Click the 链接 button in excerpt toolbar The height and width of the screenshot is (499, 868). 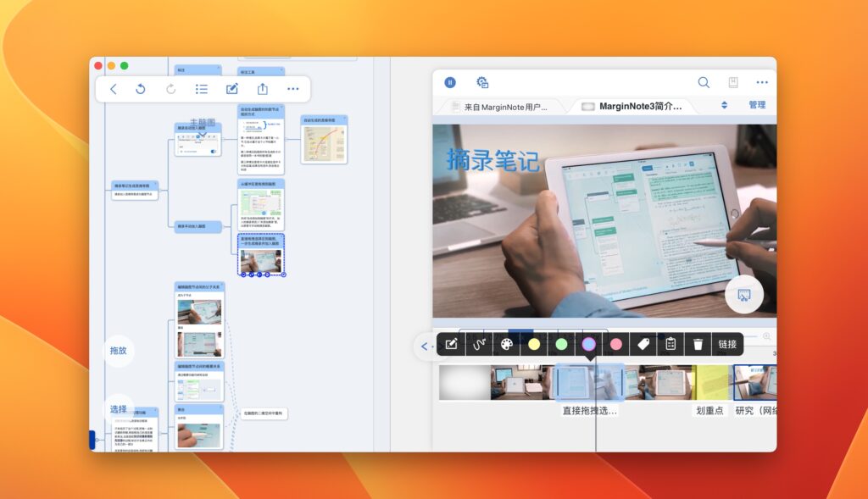(x=725, y=343)
